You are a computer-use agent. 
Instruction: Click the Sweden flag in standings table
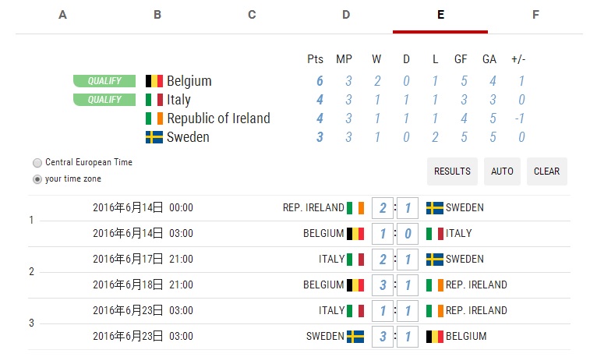pyautogui.click(x=154, y=137)
